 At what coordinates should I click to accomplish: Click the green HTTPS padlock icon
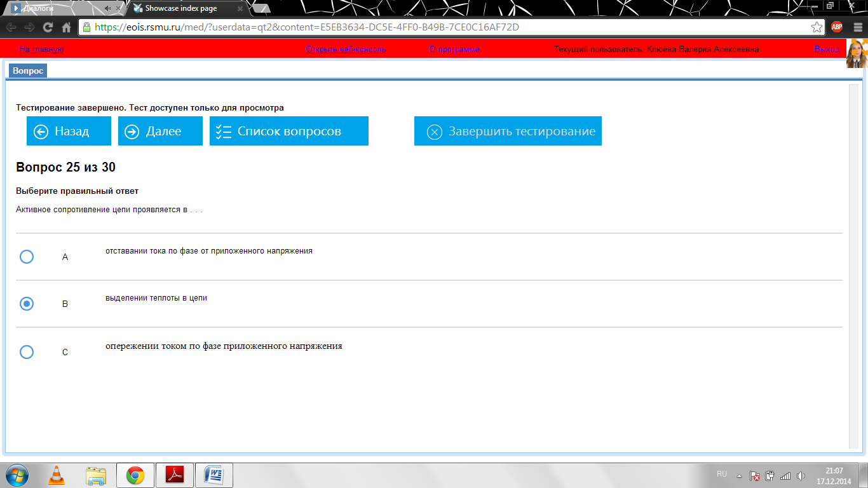point(87,27)
